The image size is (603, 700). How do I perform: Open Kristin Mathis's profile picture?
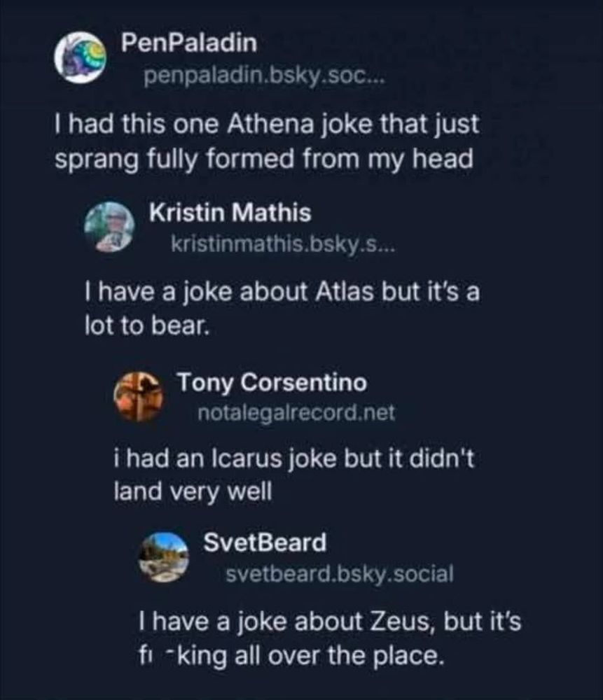pos(109,226)
